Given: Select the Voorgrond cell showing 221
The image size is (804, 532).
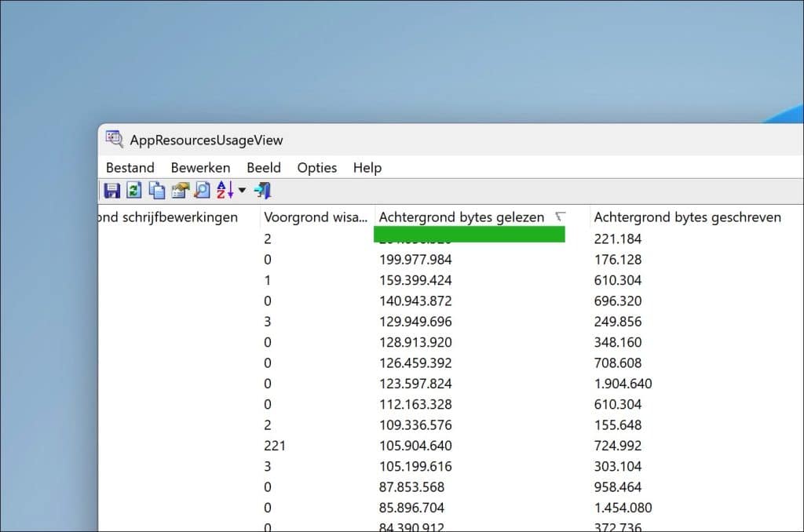Looking at the screenshot, I should tap(275, 446).
